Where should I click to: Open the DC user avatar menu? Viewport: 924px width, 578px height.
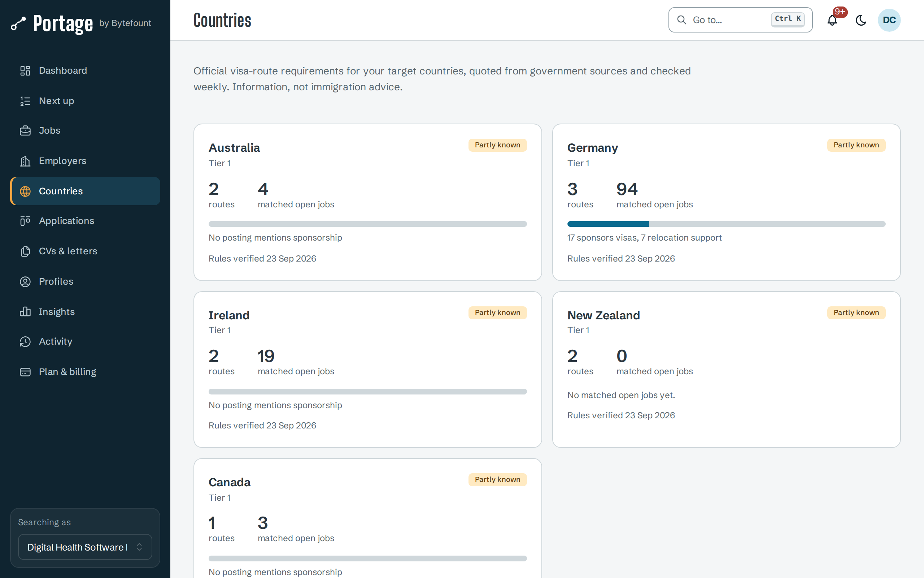pos(889,20)
